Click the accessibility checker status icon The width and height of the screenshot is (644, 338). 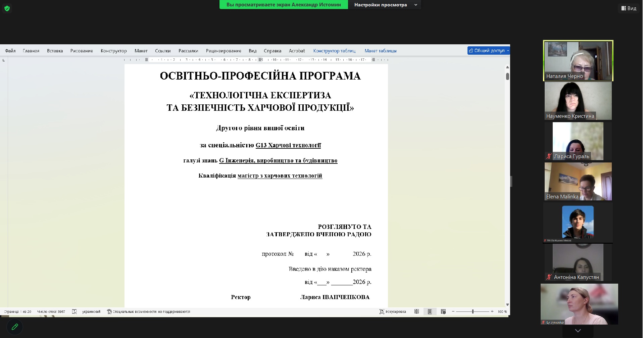click(109, 311)
